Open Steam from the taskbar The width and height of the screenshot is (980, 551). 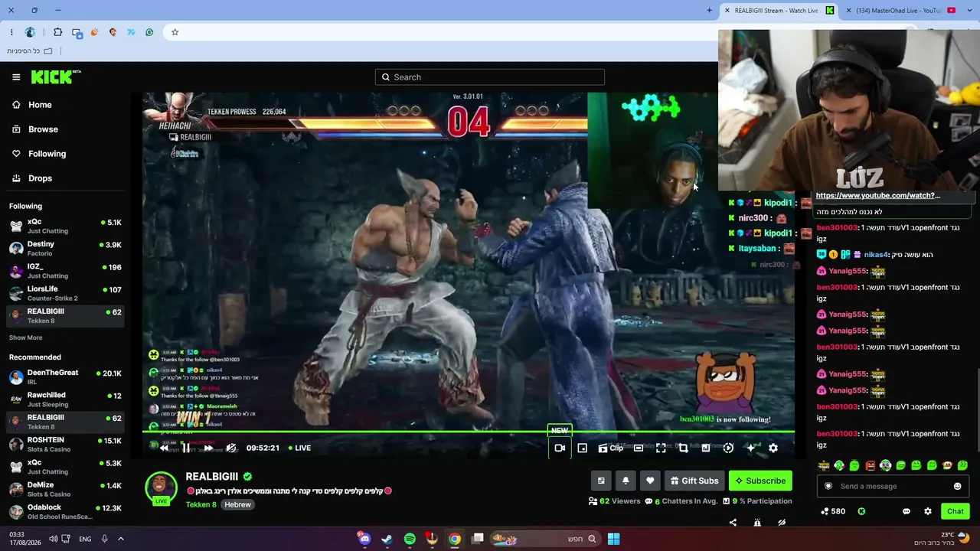point(387,539)
